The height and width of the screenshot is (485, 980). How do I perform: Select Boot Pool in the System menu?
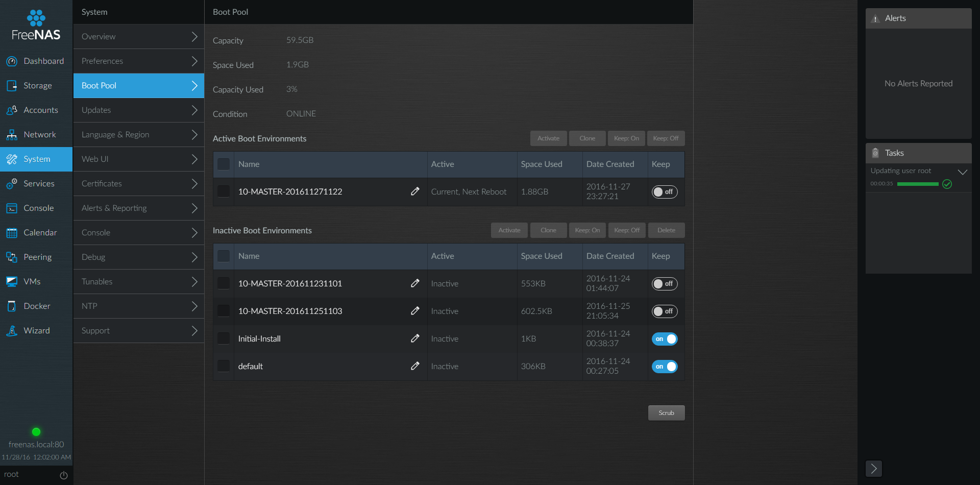point(138,85)
